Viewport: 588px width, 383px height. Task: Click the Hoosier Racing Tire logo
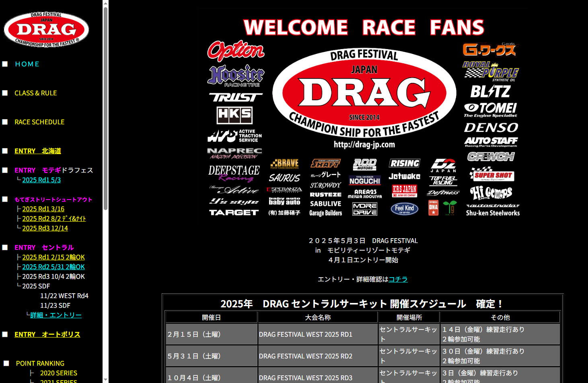click(x=236, y=76)
